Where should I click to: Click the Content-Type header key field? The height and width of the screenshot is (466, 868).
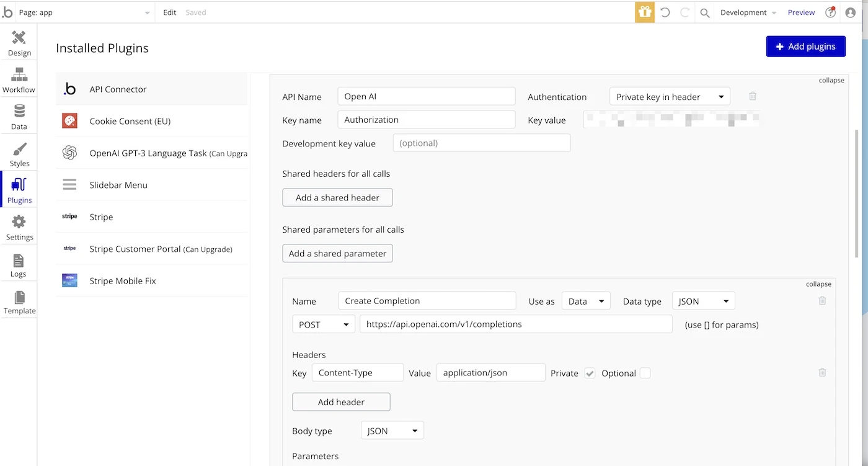357,372
